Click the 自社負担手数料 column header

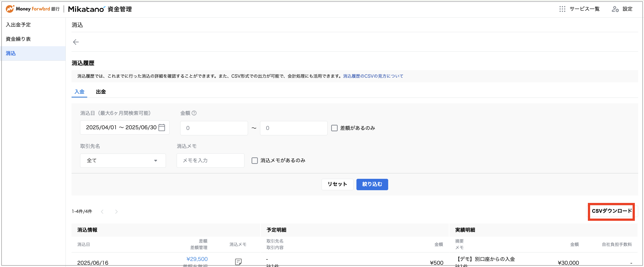pos(617,244)
